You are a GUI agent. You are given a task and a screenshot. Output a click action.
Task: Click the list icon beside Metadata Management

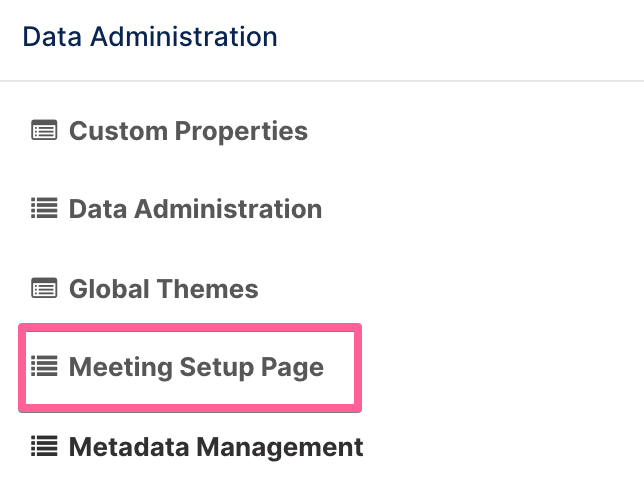(44, 446)
